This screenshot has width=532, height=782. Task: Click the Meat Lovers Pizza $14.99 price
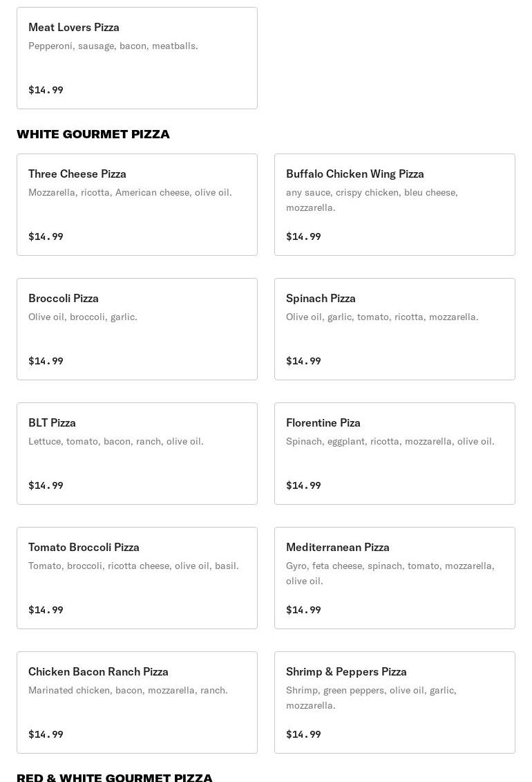(46, 90)
